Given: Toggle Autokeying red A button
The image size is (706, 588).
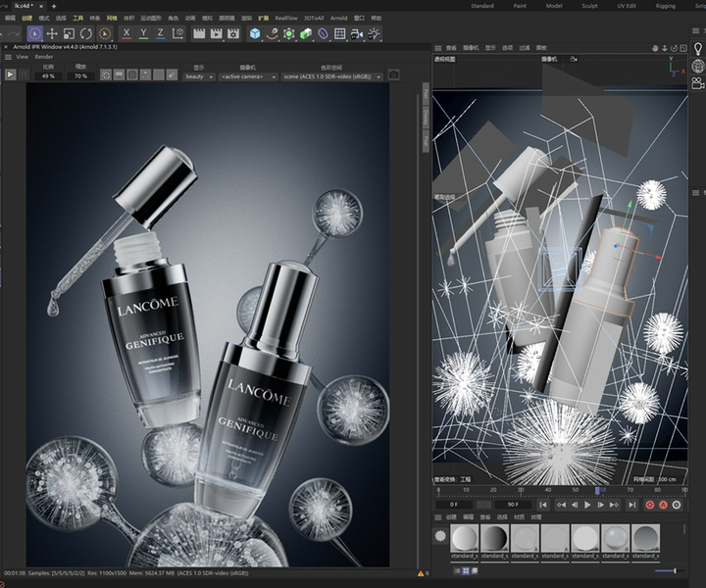Looking at the screenshot, I should (x=663, y=505).
